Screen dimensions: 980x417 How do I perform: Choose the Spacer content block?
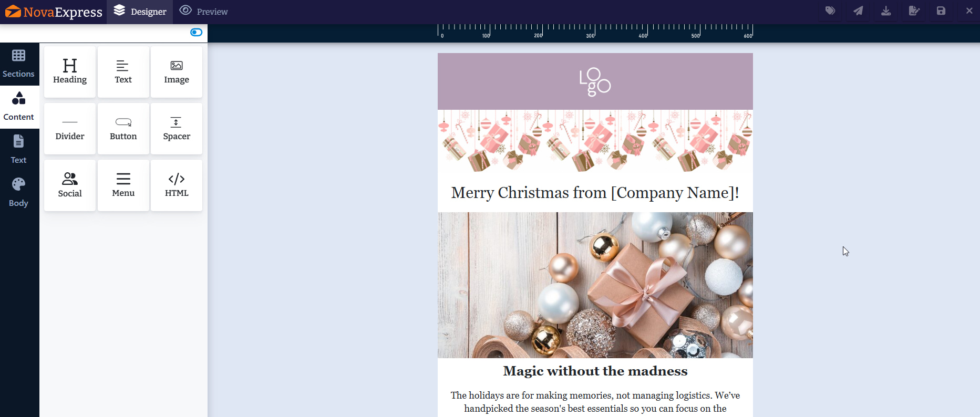click(177, 129)
